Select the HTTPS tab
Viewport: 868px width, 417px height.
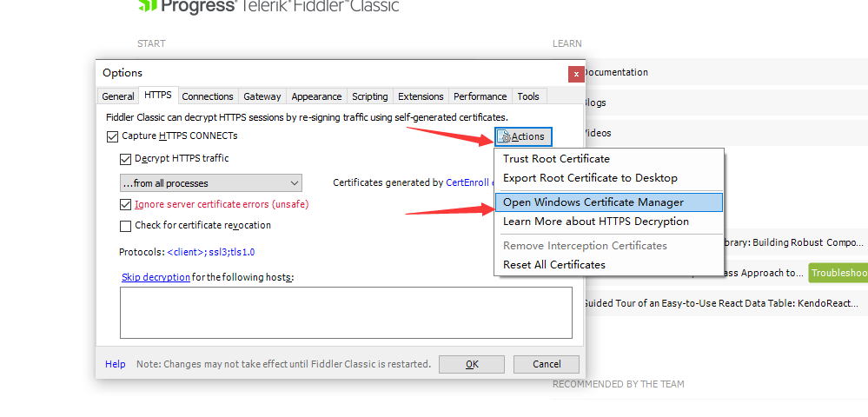(158, 96)
